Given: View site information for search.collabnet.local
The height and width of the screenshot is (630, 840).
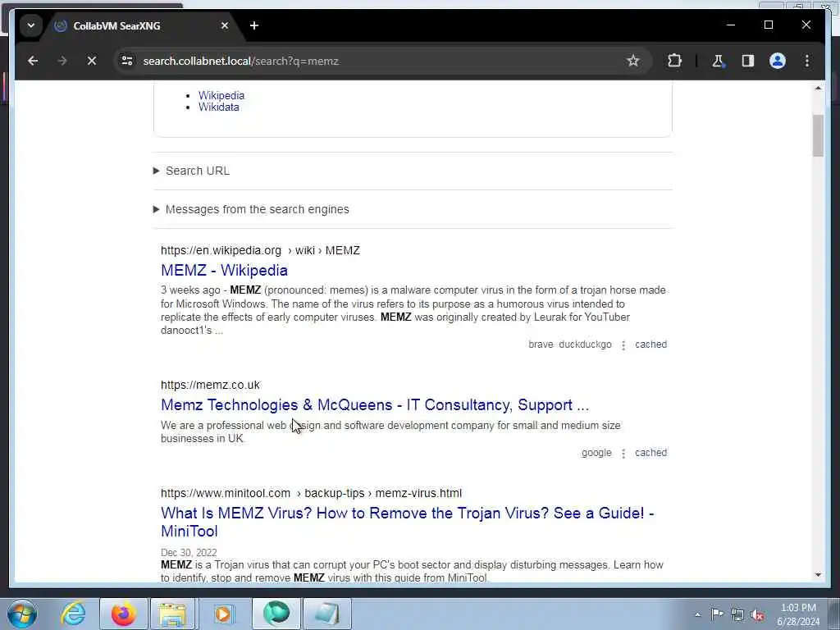Looking at the screenshot, I should click(127, 61).
